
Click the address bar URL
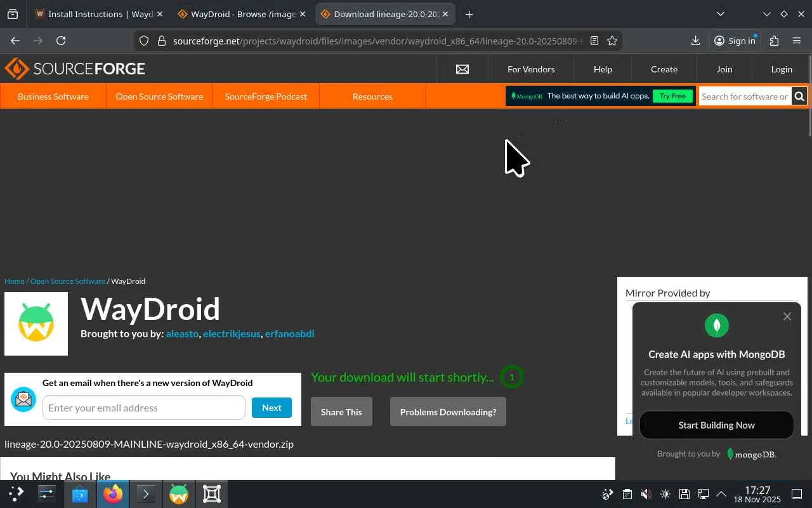click(377, 41)
